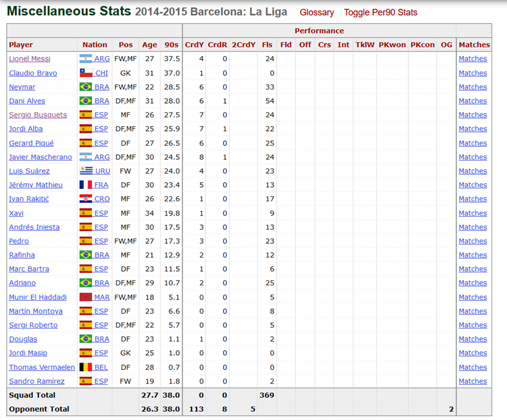This screenshot has width=507, height=420.
Task: Click Uruguay flag in Luis Suárez row
Action: pyautogui.click(x=86, y=170)
